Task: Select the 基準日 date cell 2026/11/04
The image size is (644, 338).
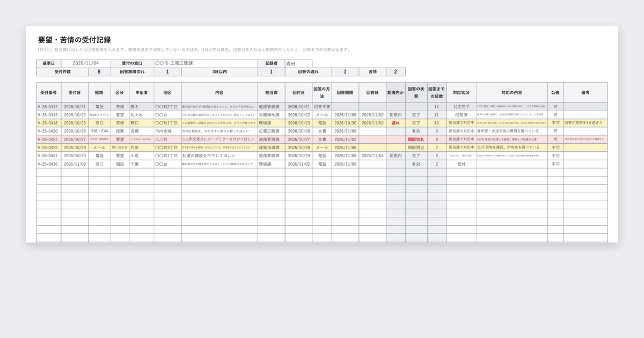Action: [x=86, y=63]
